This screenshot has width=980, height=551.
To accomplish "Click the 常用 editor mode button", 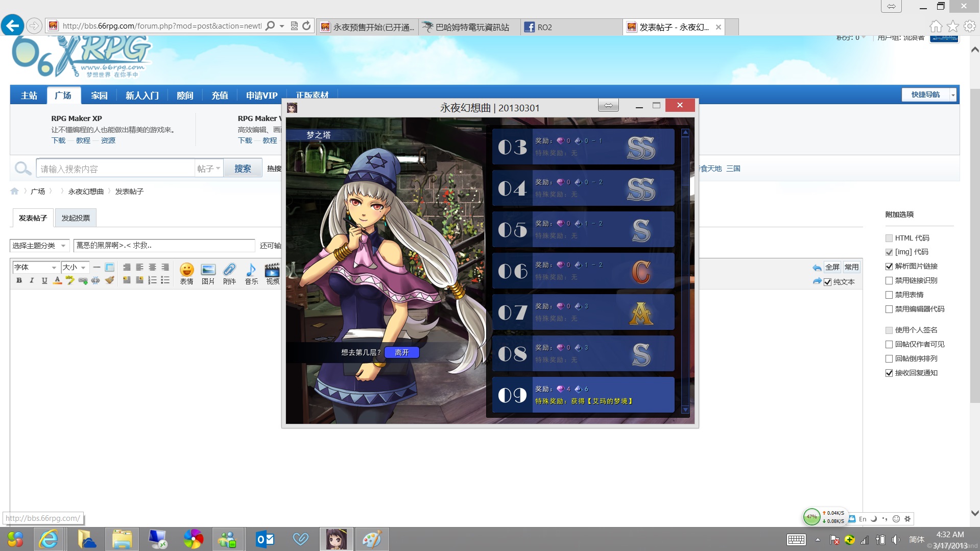I will coord(851,267).
